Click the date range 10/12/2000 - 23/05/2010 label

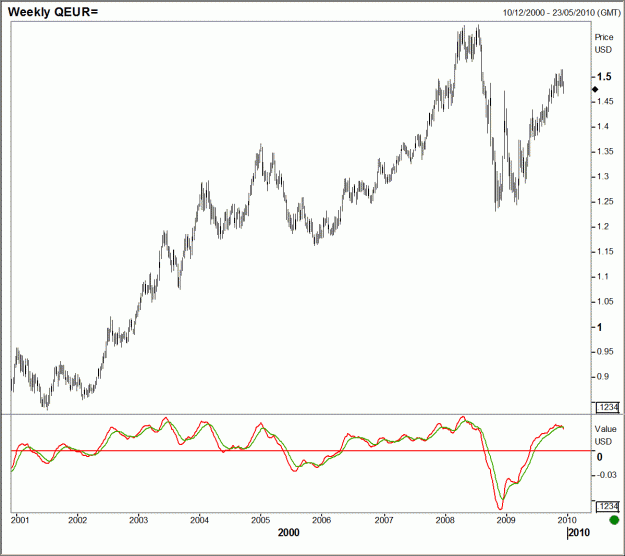pyautogui.click(x=562, y=13)
